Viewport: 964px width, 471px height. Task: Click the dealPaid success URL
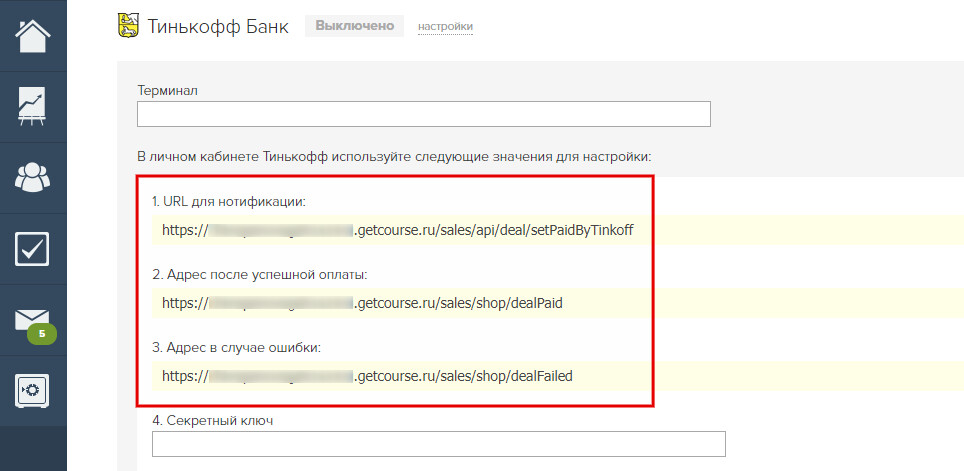click(362, 303)
